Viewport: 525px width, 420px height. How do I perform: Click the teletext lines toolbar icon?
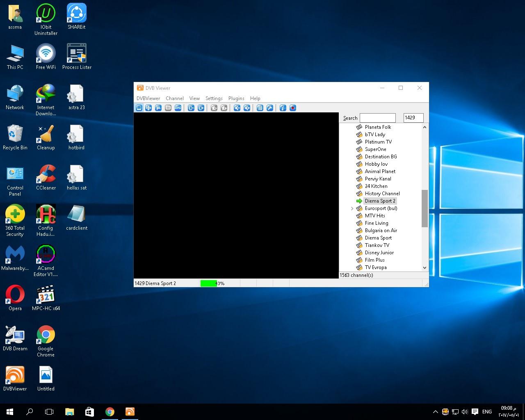click(x=168, y=108)
